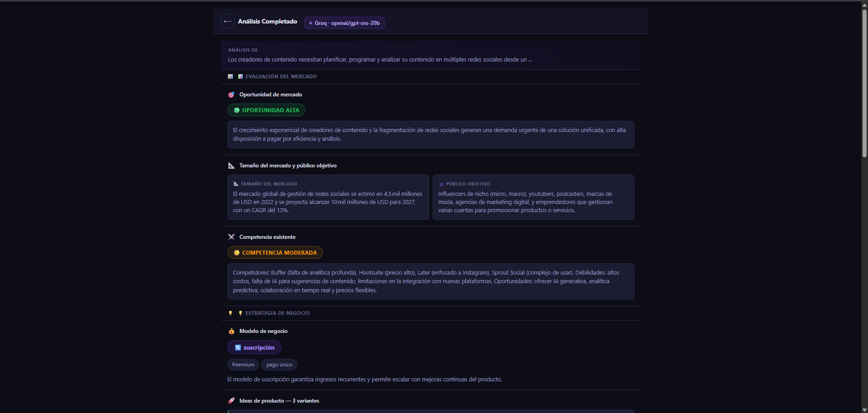Select the suscripción business model chip
This screenshot has width=868, height=413.
(x=254, y=347)
